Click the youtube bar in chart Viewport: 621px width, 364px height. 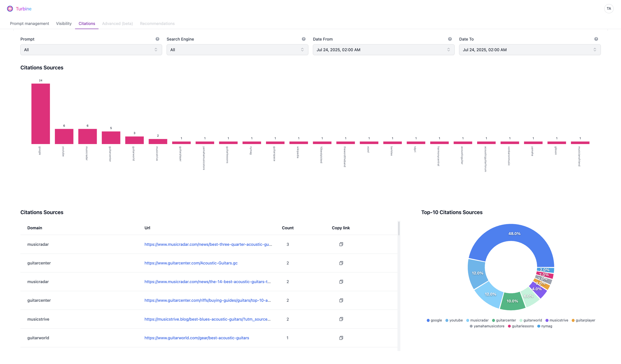point(64,136)
